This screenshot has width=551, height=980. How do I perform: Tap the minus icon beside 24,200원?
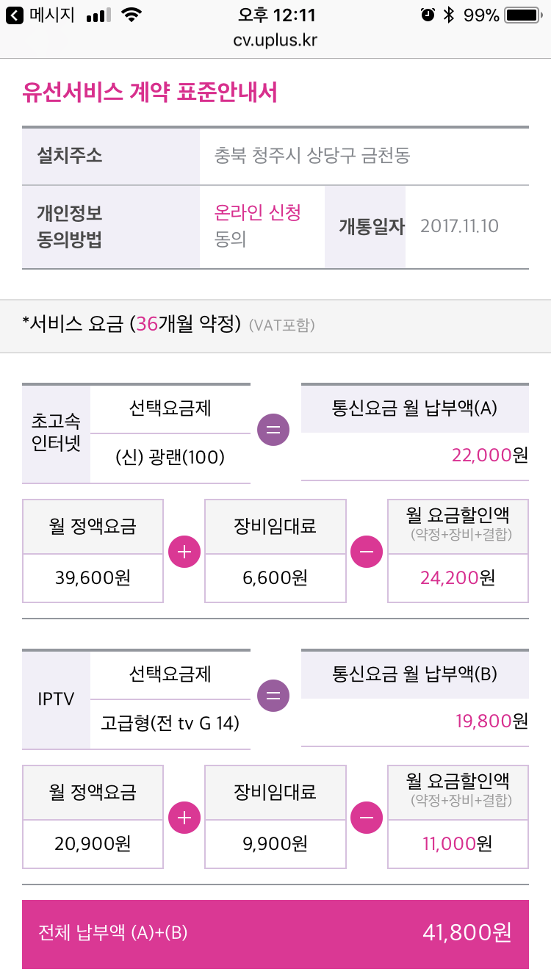tap(367, 552)
